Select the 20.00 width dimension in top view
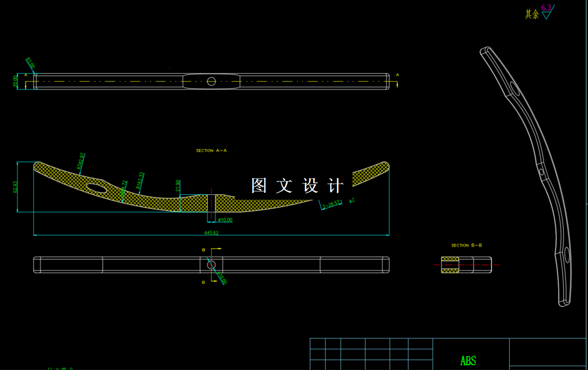Screen dimensions: 588x370 [15, 82]
